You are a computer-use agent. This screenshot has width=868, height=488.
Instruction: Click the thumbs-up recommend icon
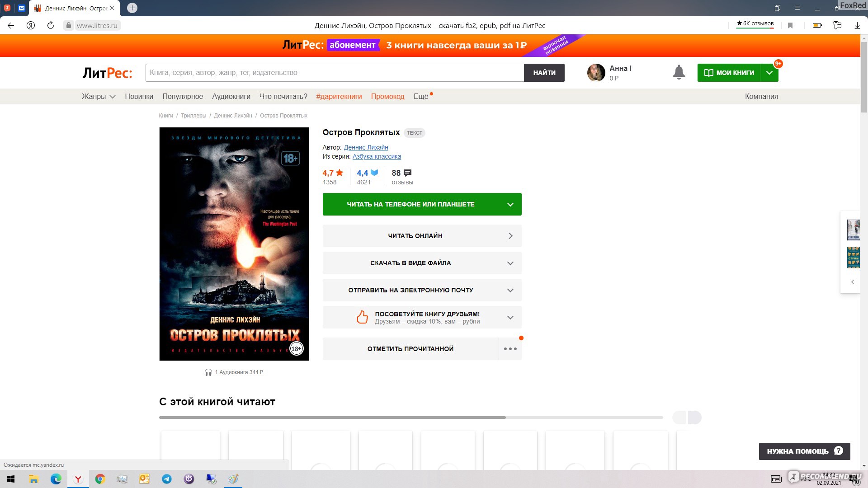click(362, 317)
